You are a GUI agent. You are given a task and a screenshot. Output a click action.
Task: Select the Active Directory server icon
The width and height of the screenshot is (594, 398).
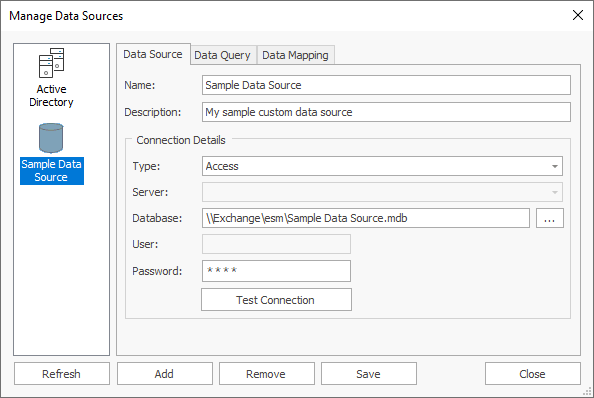tap(52, 63)
